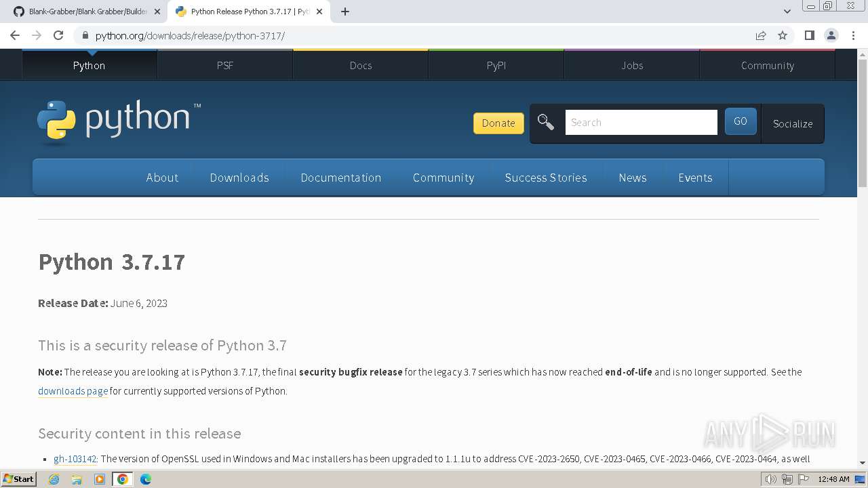
Task: Click into the Search input field
Action: 642,123
